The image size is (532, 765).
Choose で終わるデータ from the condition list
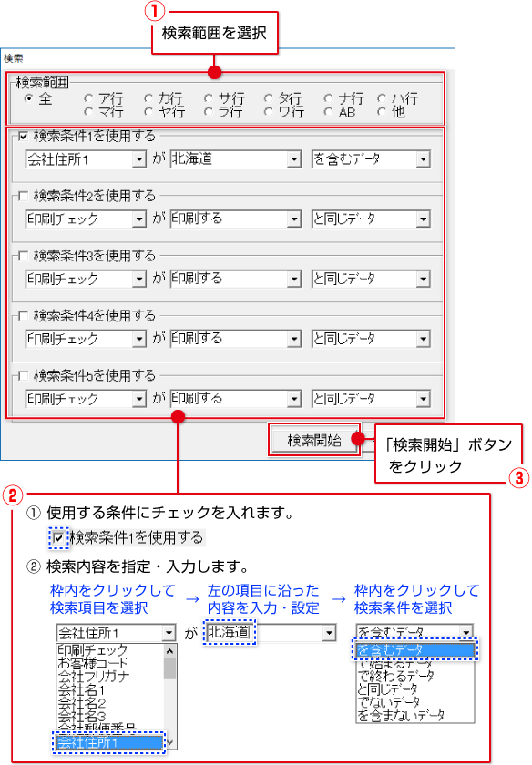[x=395, y=676]
